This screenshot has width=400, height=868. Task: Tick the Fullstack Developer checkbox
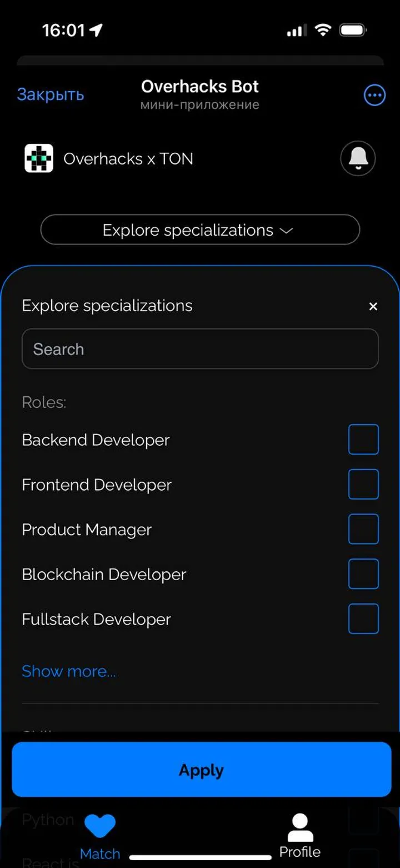click(x=363, y=618)
